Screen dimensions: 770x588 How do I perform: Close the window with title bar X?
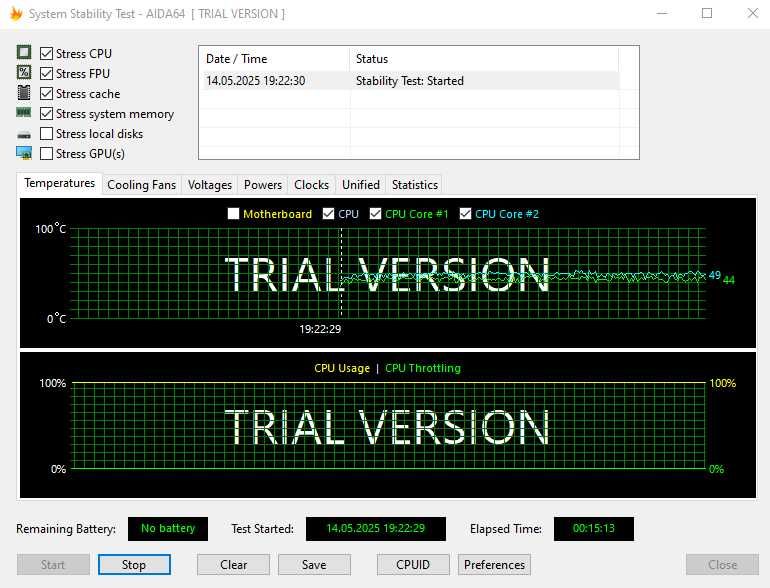pos(752,13)
